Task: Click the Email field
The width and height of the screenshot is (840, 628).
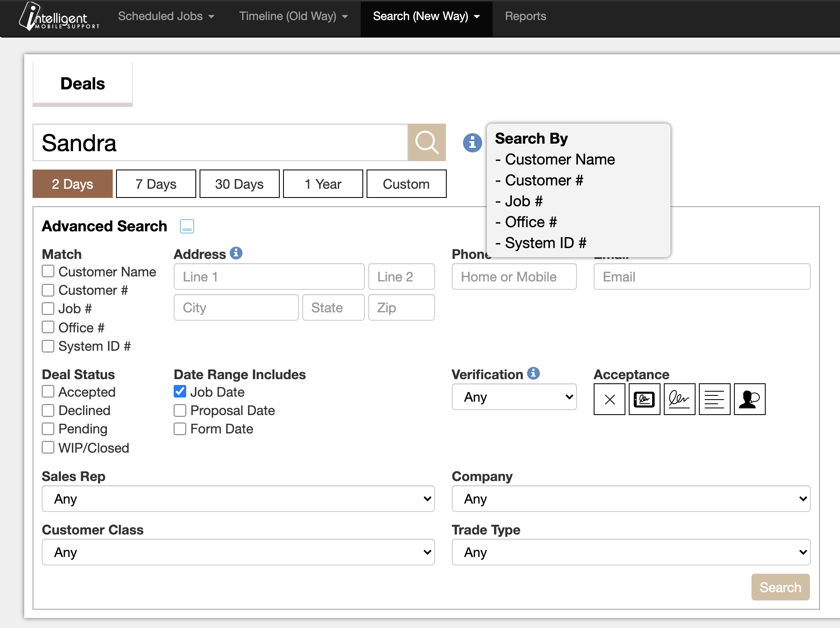Action: (702, 276)
